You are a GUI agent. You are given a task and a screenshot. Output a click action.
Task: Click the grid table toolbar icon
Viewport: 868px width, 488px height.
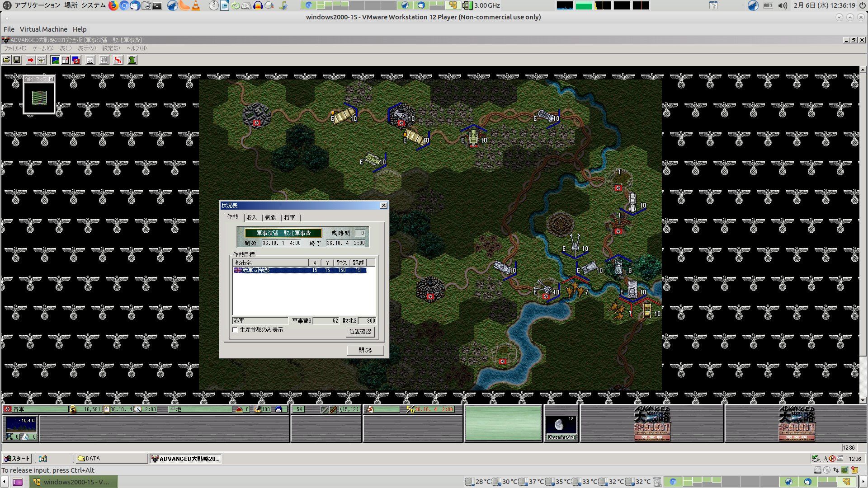click(x=90, y=60)
